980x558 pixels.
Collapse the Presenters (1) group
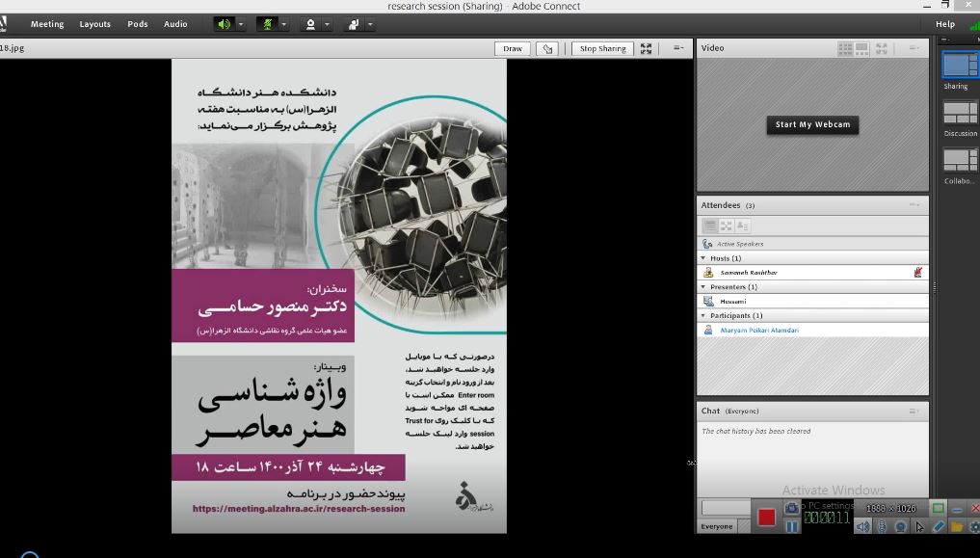pos(703,287)
